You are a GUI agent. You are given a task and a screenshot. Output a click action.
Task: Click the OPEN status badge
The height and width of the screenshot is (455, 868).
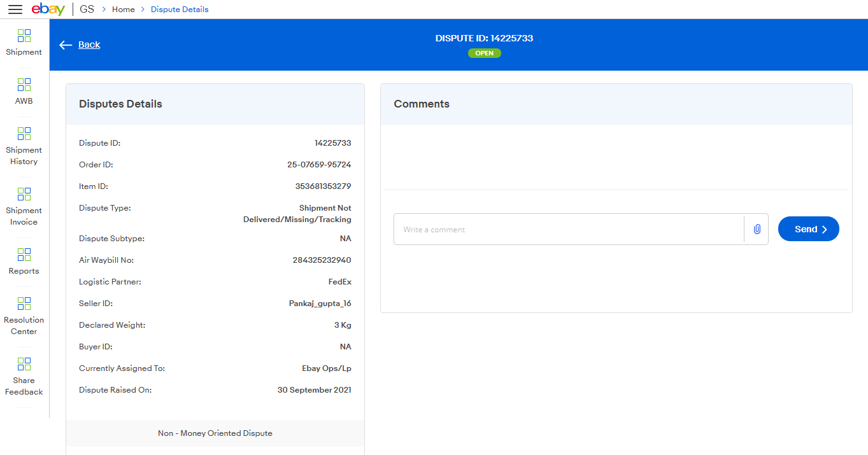click(484, 53)
